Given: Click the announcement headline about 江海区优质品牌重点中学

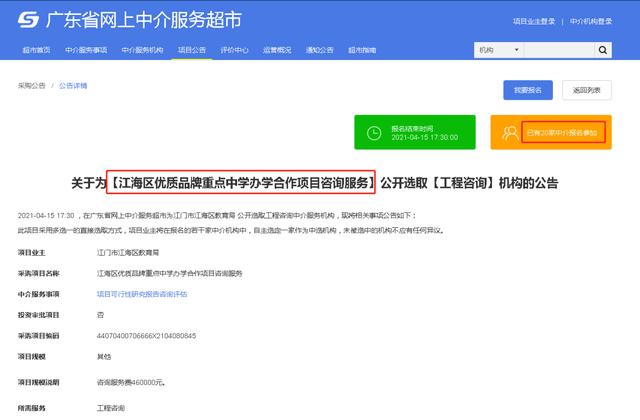Looking at the screenshot, I should (x=314, y=182).
